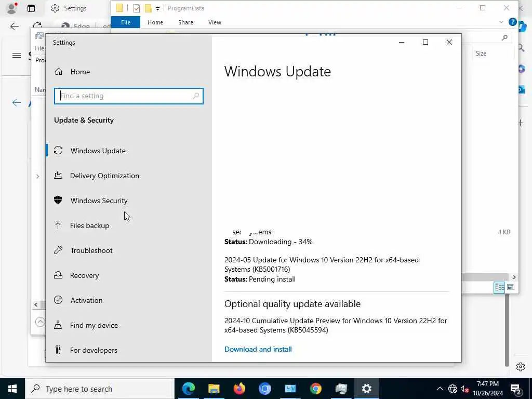Click the Recovery icon
The width and height of the screenshot is (532, 399).
(58, 275)
